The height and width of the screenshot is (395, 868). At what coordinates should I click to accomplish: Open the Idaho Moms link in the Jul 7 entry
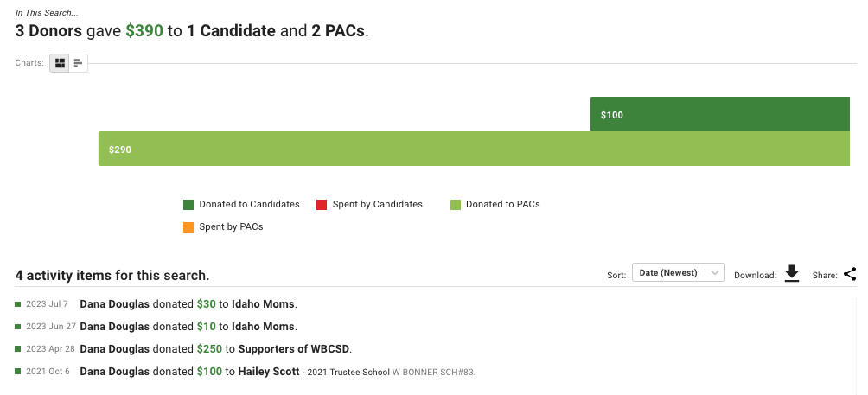[263, 303]
